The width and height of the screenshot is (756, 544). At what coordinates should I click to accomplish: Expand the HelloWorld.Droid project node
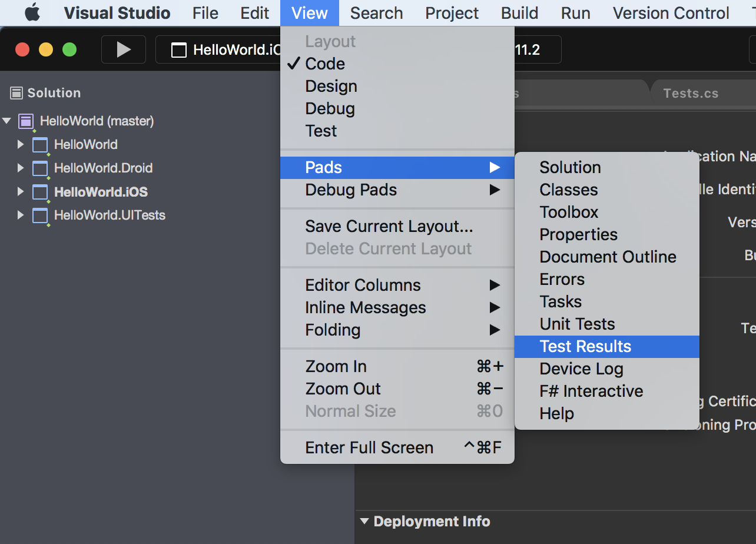coord(21,168)
